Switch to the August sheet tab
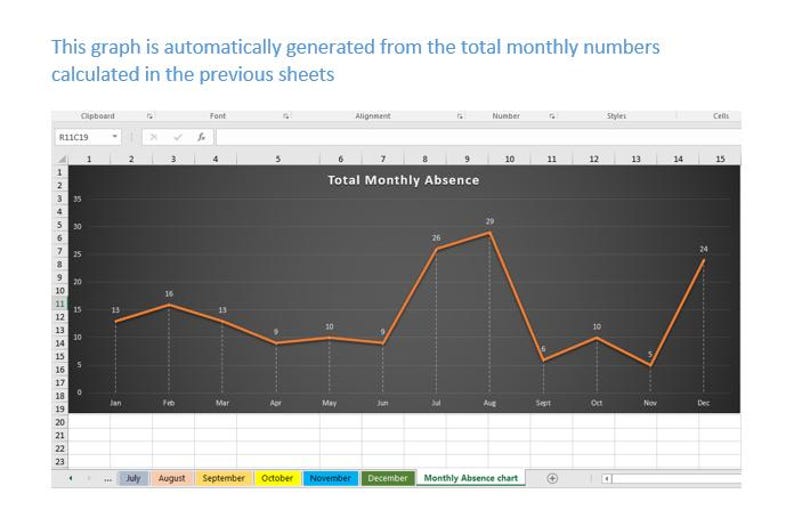794x510 pixels. 172,478
